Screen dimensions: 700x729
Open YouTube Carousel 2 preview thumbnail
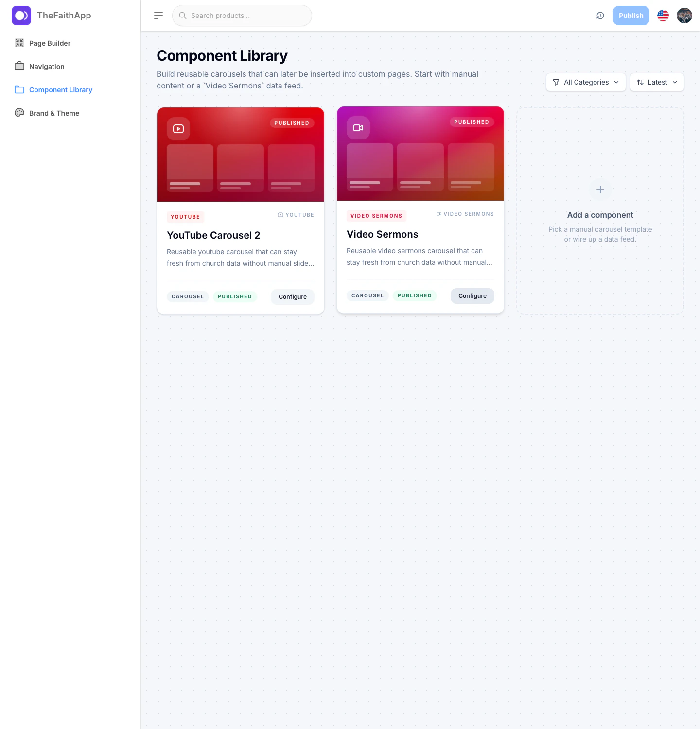241,155
